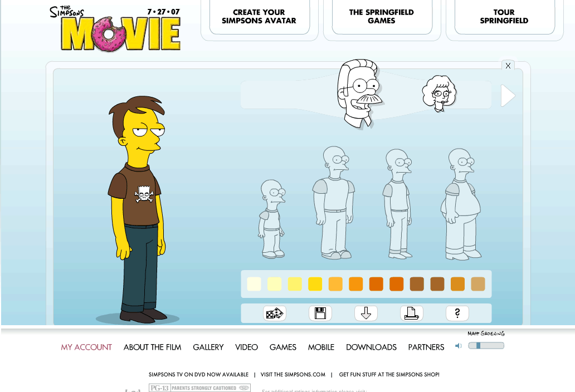The height and width of the screenshot is (392, 575).
Task: Advance to next step with right arrow
Action: pos(508,96)
